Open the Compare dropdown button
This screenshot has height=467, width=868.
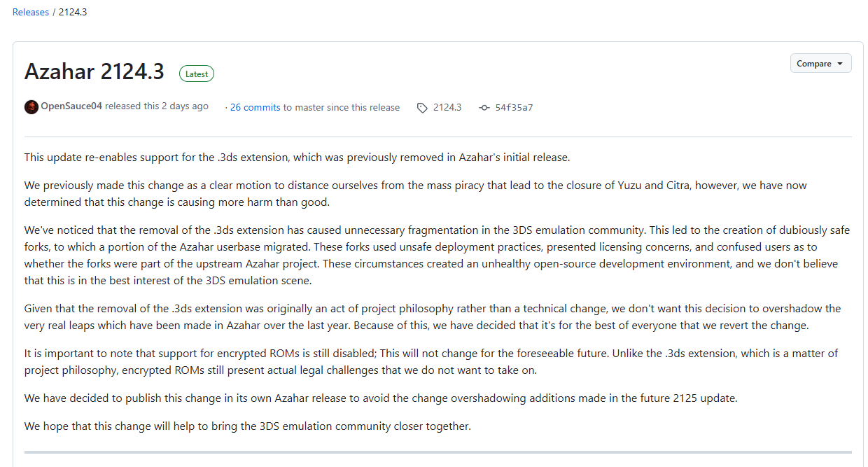(820, 63)
